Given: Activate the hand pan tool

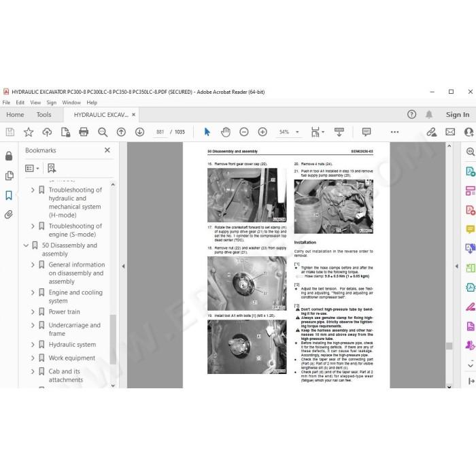Looking at the screenshot, I should 226,132.
